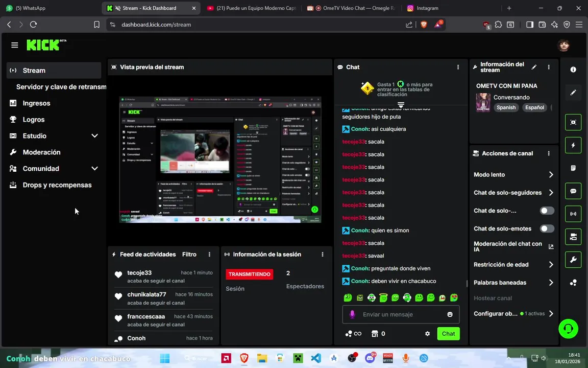588x368 pixels.
Task: Click in the Enviar un mensaje field
Action: [401, 314]
